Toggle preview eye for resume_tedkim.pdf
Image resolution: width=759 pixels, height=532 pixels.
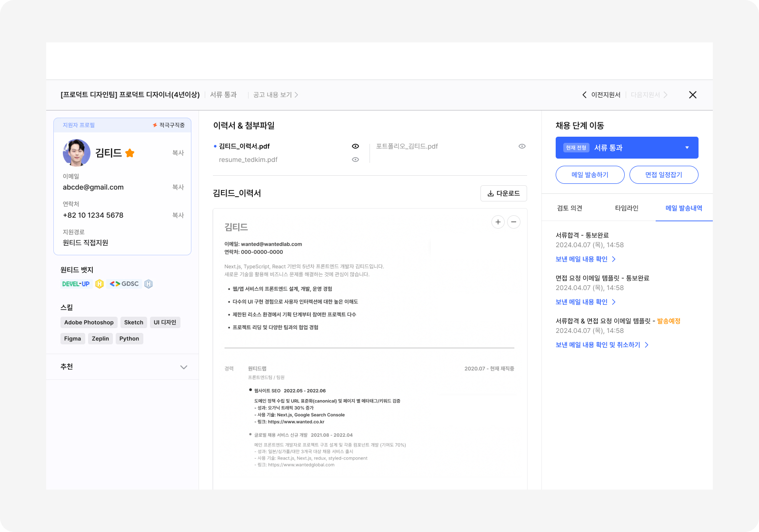[355, 160]
